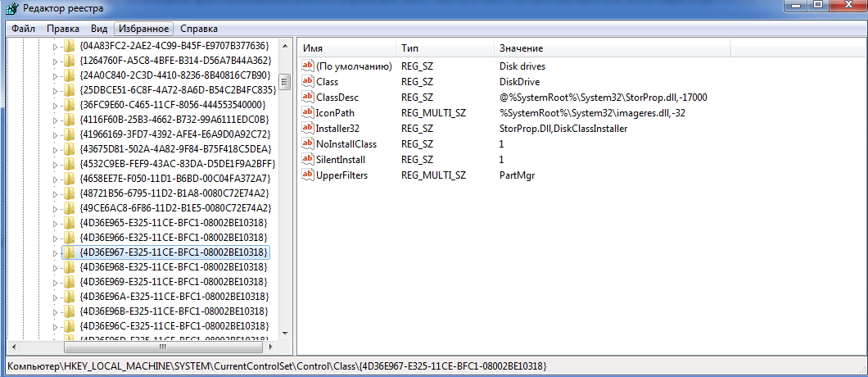Click folder icon of {4658EE7E-F050-11D1-B6BD-00C04FA372A7}
Image resolution: width=868 pixels, height=377 pixels.
[69, 179]
